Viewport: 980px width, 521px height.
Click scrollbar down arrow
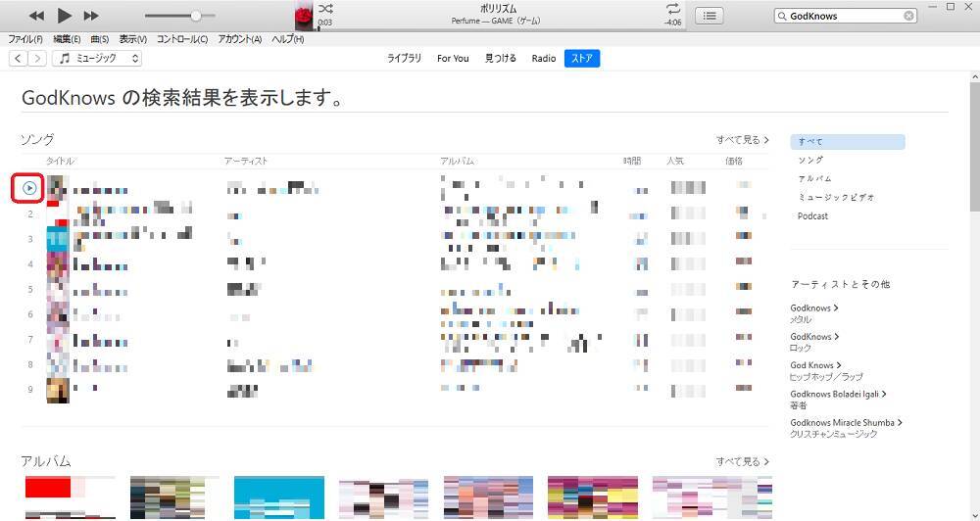(x=974, y=515)
